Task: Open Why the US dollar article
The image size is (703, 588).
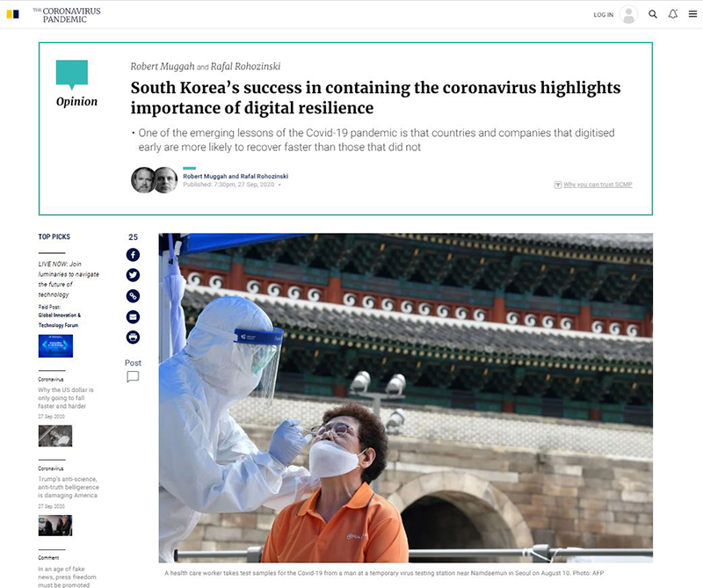Action: click(66, 398)
